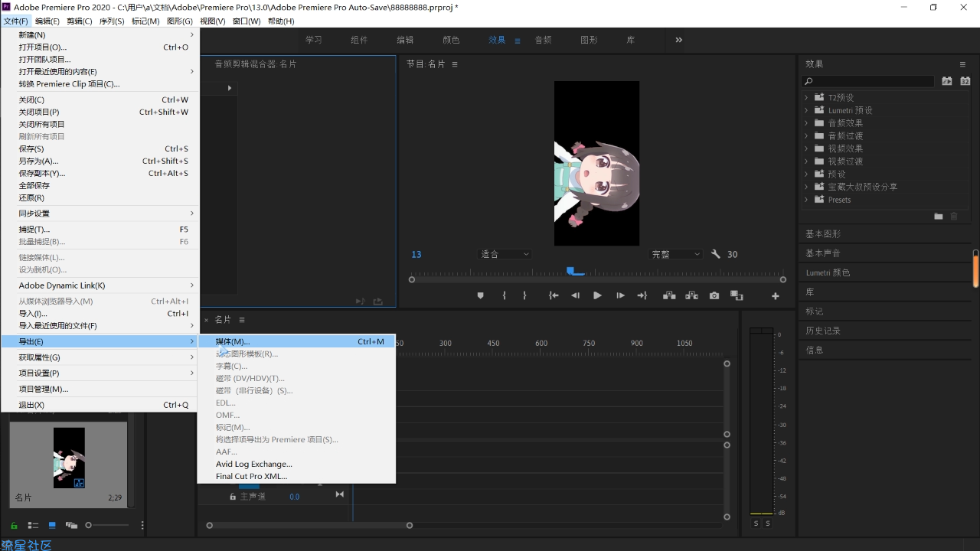Toggle lock on the 主声道 track
This screenshot has width=980, height=551.
pos(233,497)
